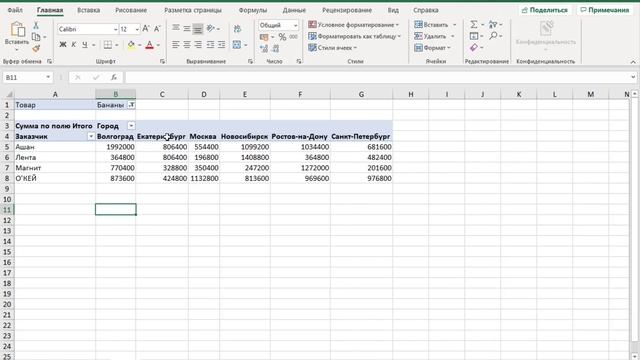The width and height of the screenshot is (640, 360).
Task: Click the Вставить paste icon
Action: click(17, 29)
